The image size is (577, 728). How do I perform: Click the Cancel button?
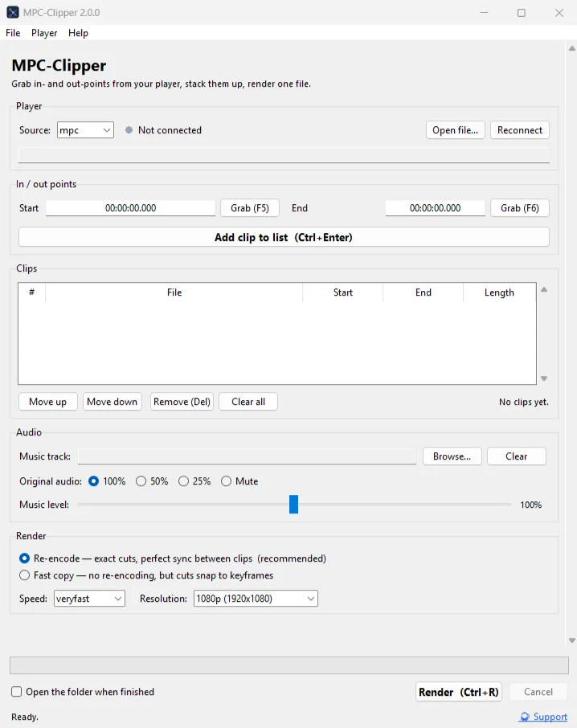538,692
